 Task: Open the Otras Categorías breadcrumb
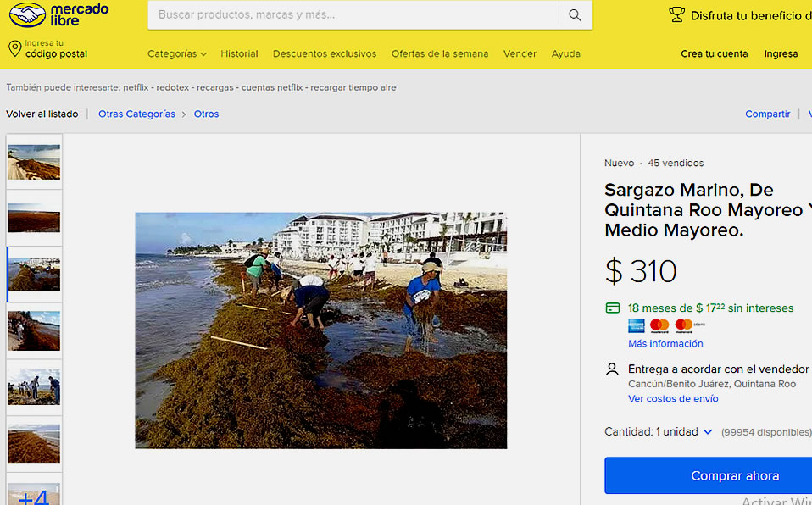tap(136, 114)
